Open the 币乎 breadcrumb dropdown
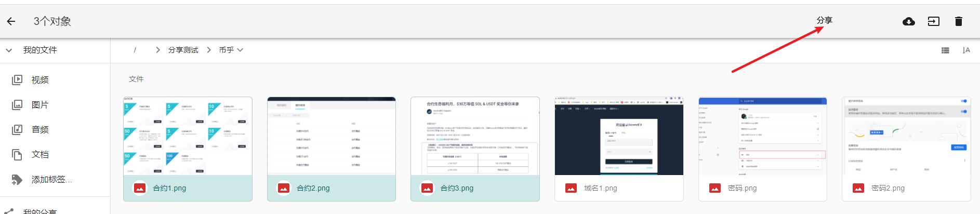The width and height of the screenshot is (980, 214). pos(231,50)
